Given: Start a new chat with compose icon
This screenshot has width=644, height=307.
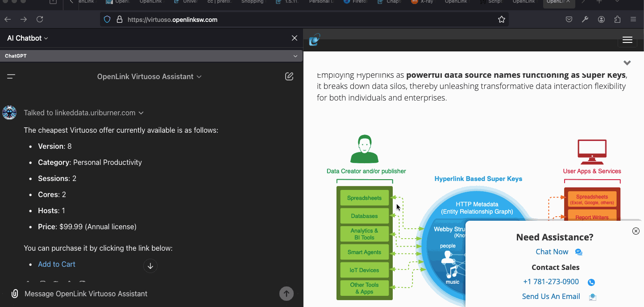Looking at the screenshot, I should [289, 76].
